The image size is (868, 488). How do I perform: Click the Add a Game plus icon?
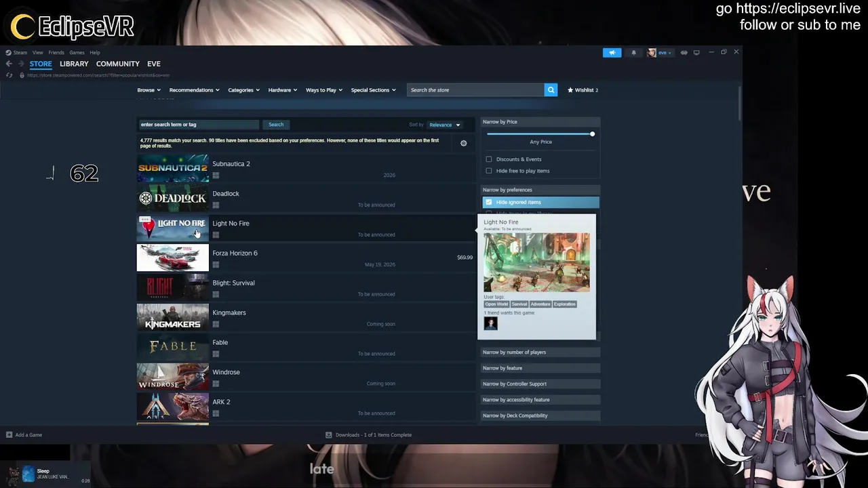point(9,434)
